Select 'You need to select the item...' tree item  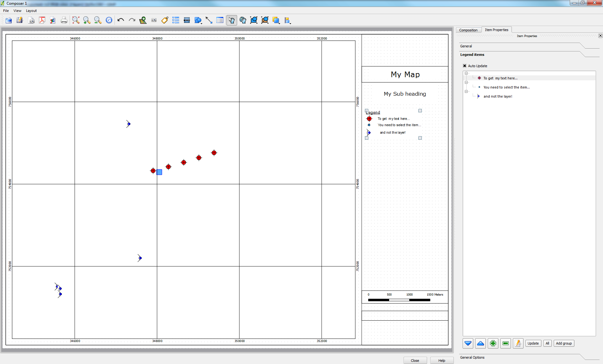[x=507, y=87]
